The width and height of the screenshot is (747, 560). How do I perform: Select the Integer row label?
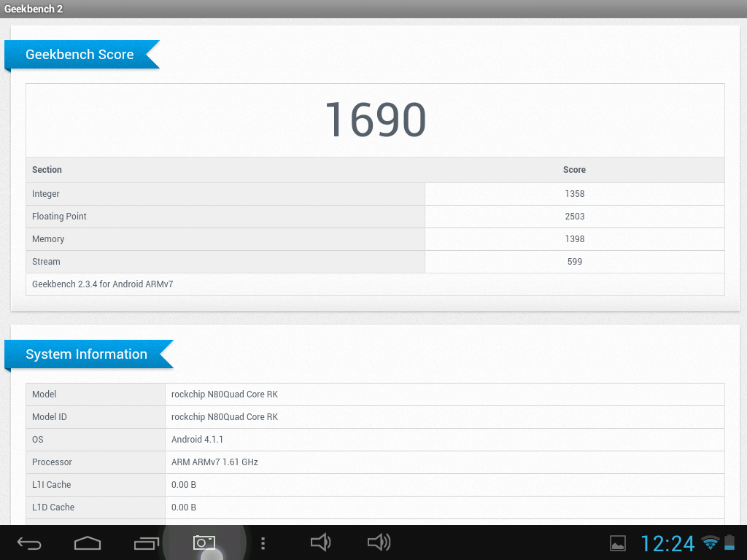point(46,194)
